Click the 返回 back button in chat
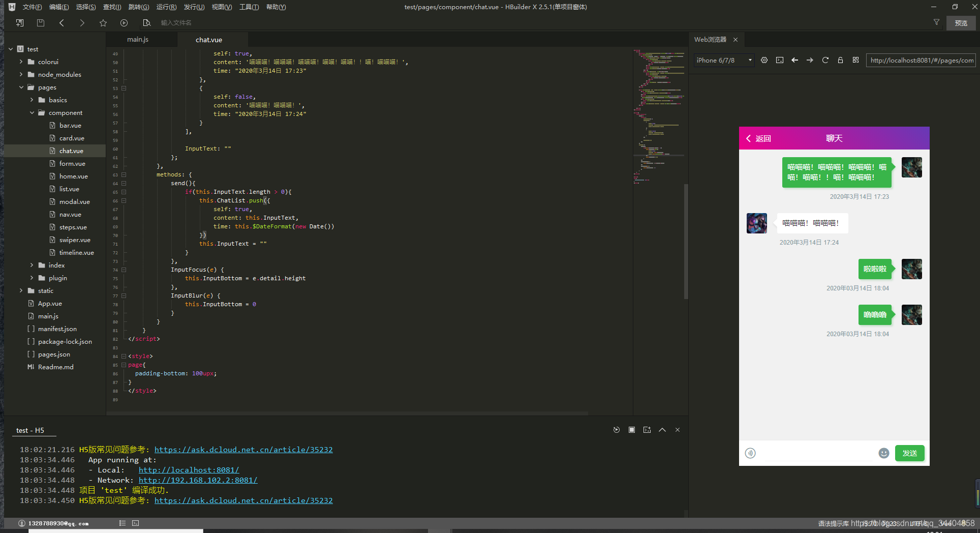 click(x=758, y=138)
